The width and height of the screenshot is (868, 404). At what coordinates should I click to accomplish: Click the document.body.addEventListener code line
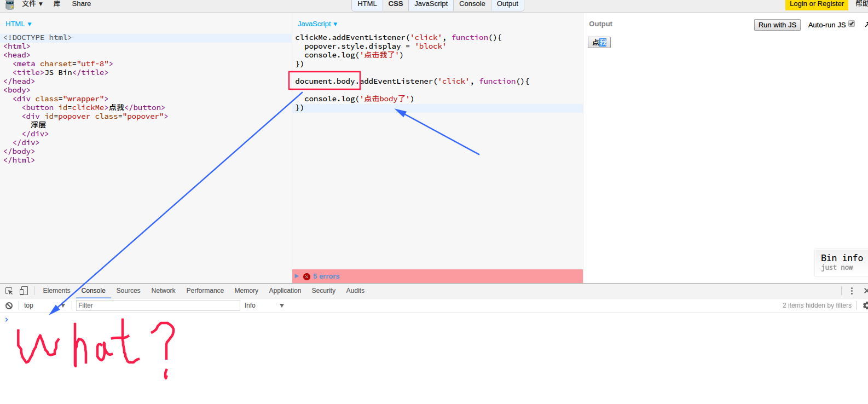click(412, 82)
